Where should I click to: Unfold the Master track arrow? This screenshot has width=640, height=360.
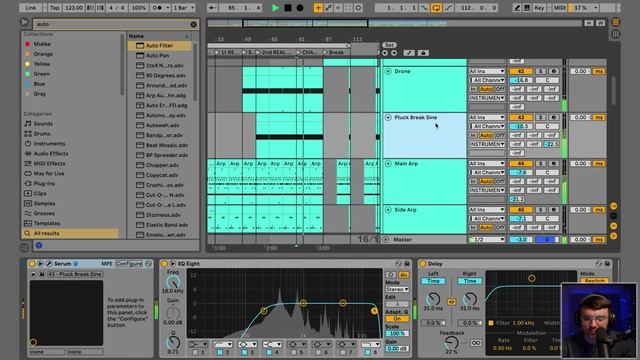386,240
